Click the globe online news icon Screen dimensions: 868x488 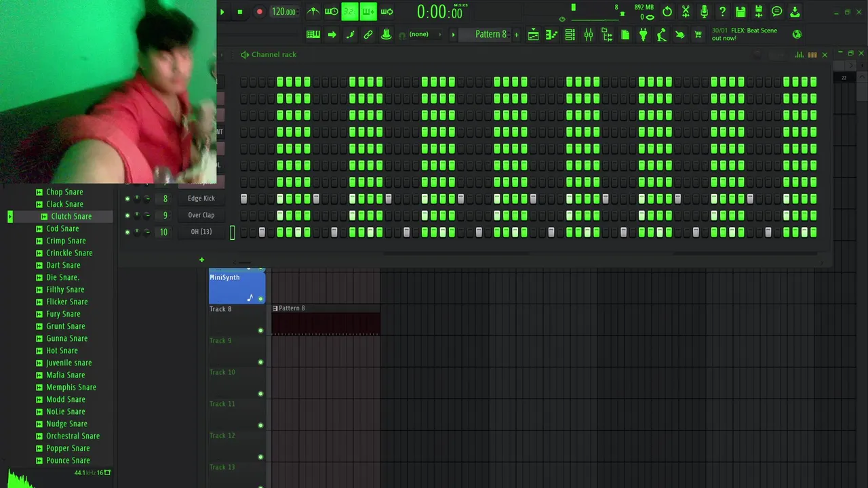[x=797, y=35]
